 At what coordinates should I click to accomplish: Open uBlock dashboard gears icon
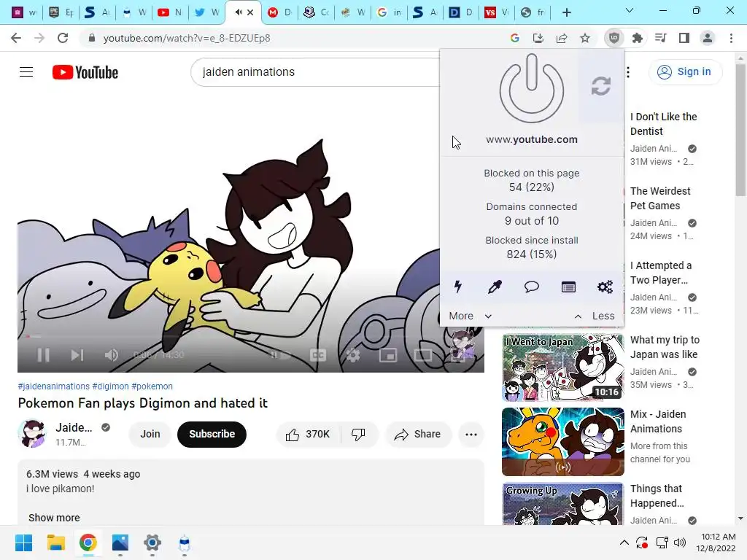coord(605,287)
